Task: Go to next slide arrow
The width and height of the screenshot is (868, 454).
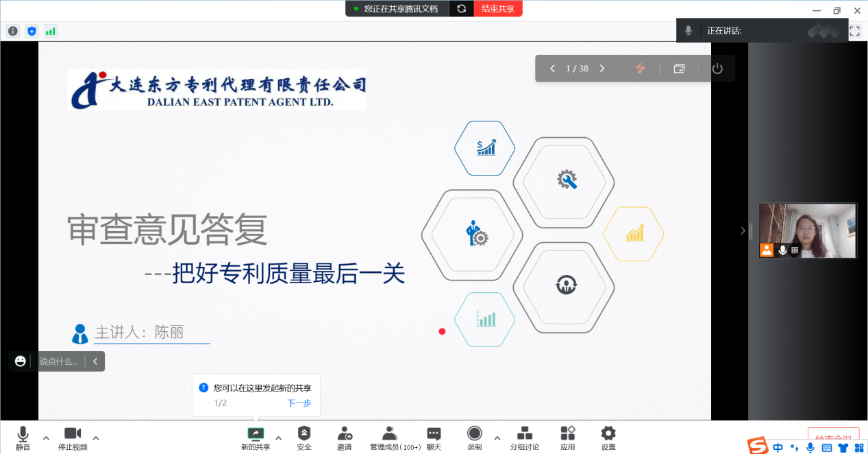Action: 602,69
